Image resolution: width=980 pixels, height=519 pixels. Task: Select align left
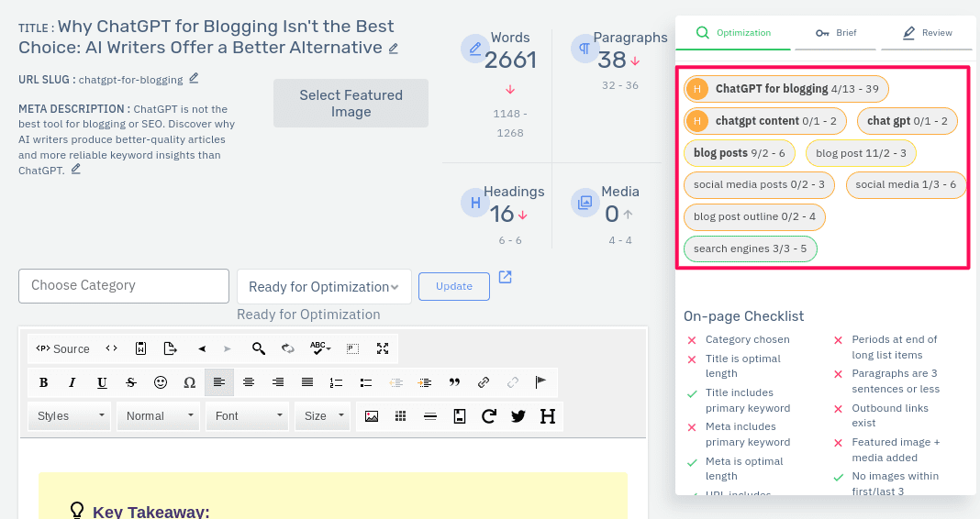point(218,382)
